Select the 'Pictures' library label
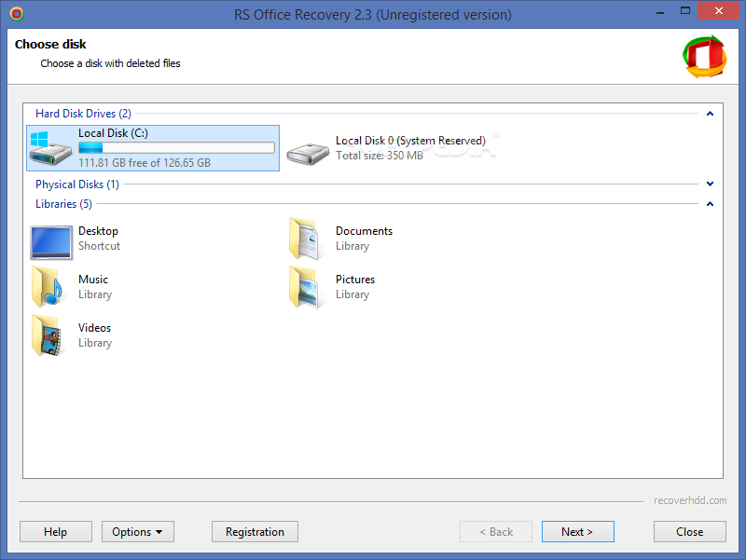This screenshot has height=560, width=746. (355, 280)
